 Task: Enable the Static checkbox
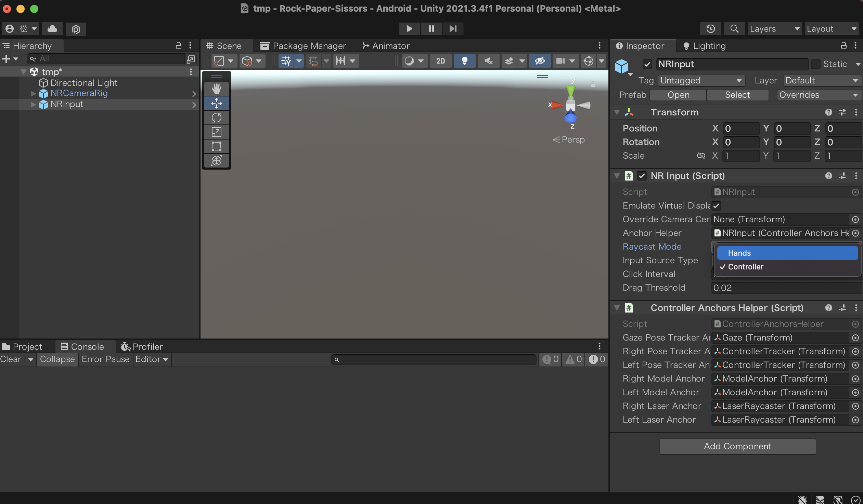[x=816, y=64]
